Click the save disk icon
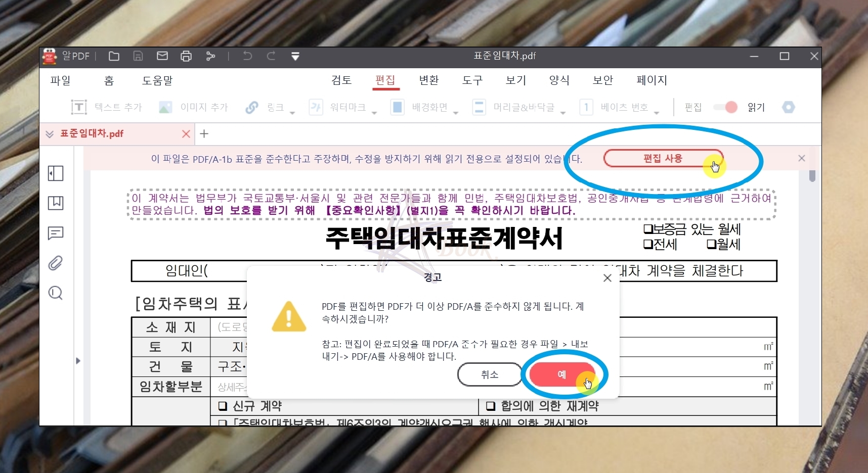This screenshot has width=868, height=473. [138, 56]
